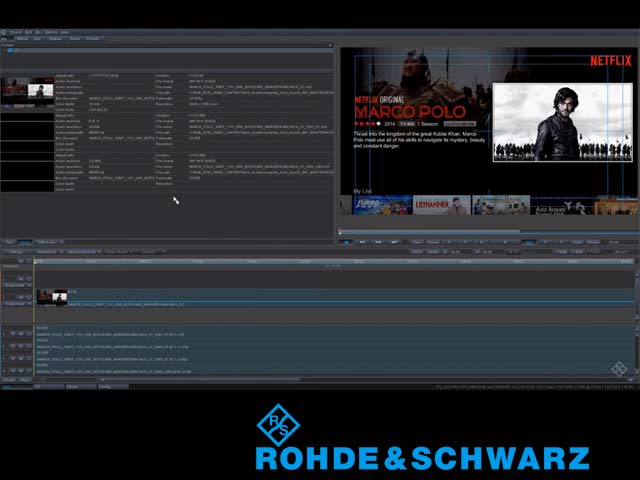Select the video clip thumbnail in timeline
This screenshot has width=640, height=480.
coord(52,297)
